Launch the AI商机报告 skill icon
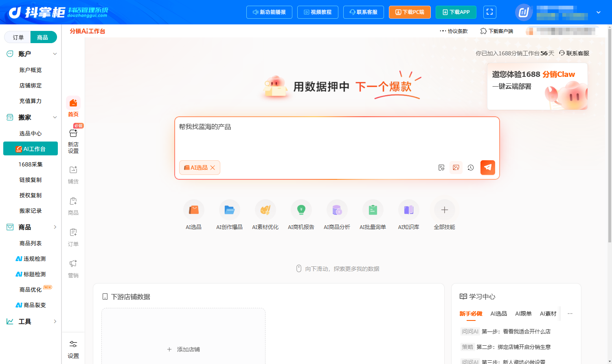The width and height of the screenshot is (612, 364). 301,210
